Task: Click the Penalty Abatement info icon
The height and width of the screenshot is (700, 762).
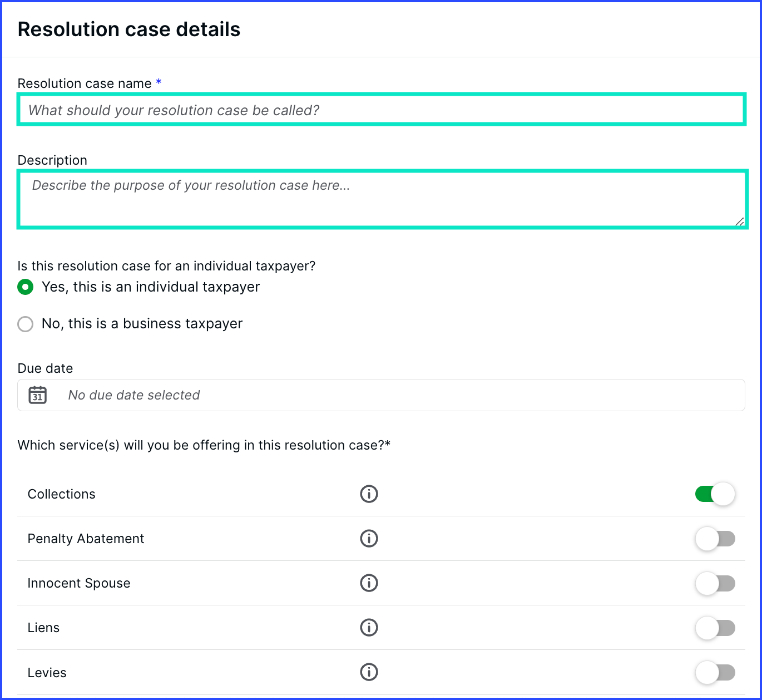Action: click(369, 538)
